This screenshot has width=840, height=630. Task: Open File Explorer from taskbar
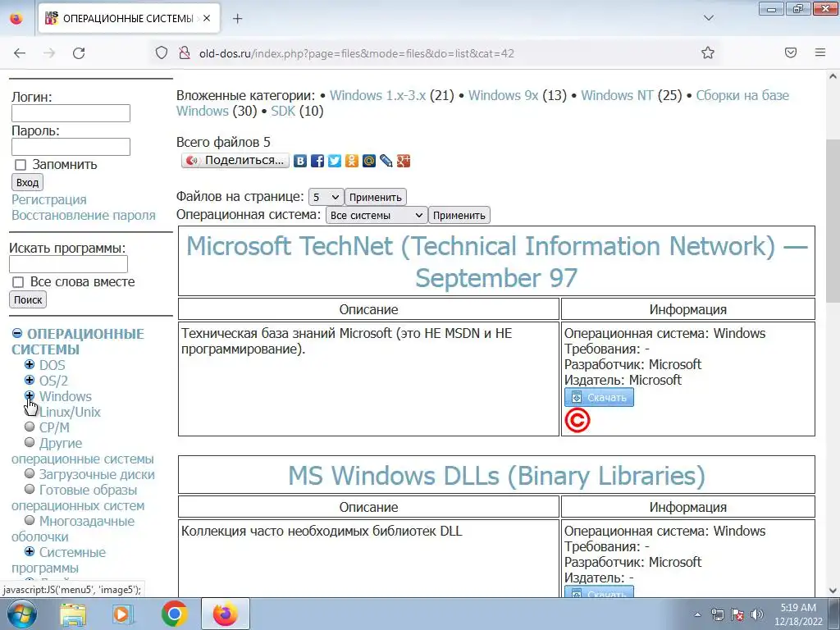click(x=73, y=614)
